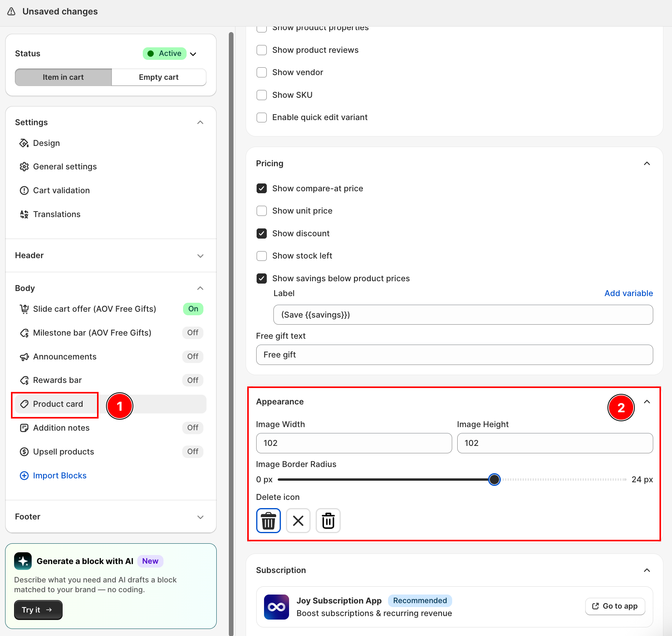Uncheck Show savings below product prices
672x636 pixels.
pos(262,278)
